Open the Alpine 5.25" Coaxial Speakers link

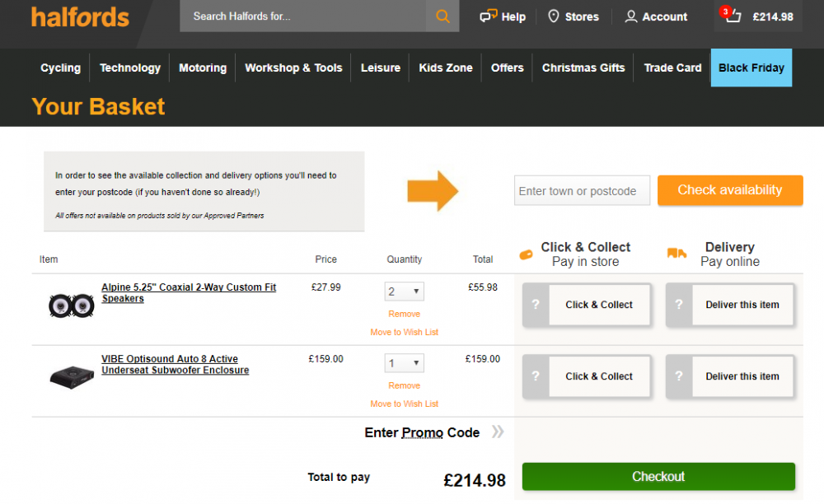tap(188, 293)
